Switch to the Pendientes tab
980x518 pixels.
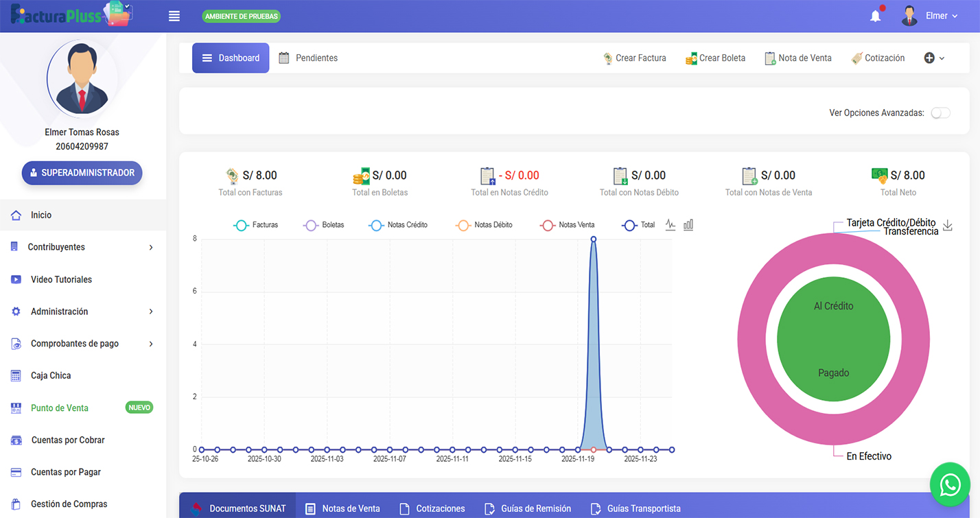tap(308, 58)
